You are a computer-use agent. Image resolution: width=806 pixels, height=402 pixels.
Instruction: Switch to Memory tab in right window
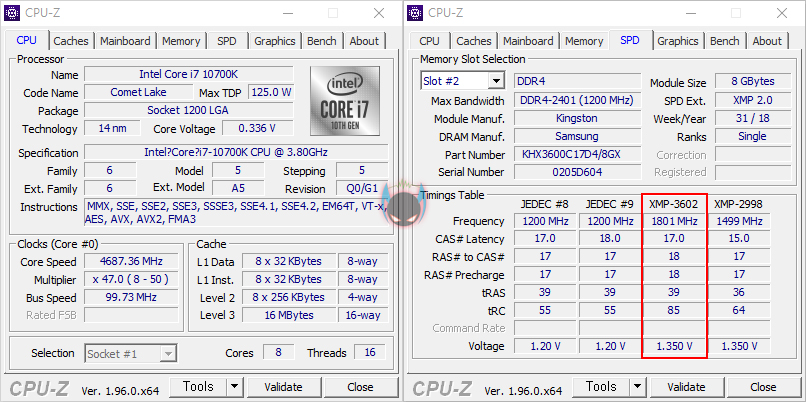584,41
